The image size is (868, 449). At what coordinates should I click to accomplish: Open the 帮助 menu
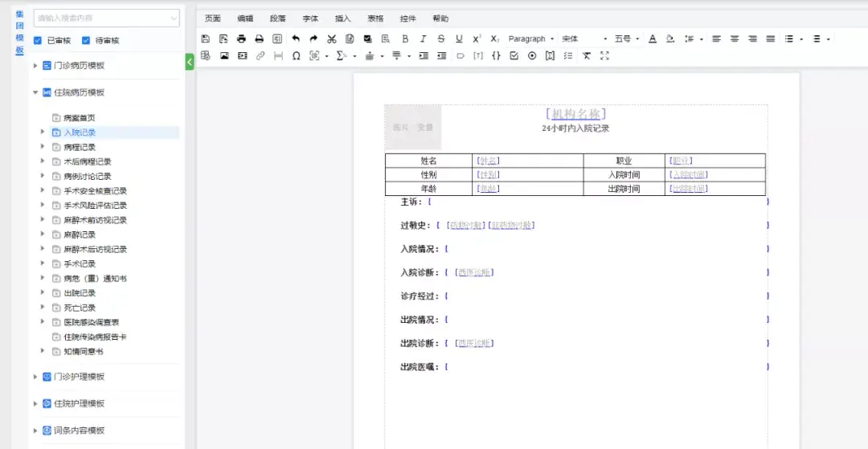tap(440, 18)
